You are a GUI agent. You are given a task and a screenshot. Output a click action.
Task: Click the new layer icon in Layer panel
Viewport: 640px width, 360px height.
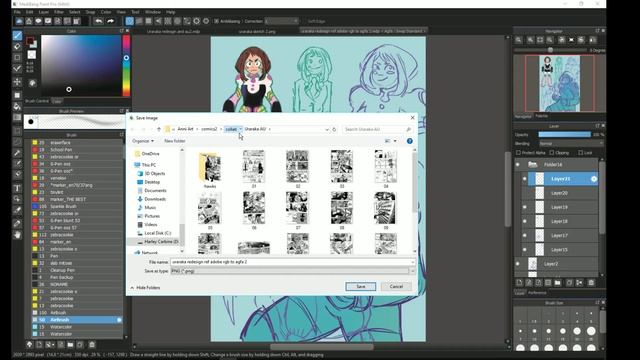[519, 282]
